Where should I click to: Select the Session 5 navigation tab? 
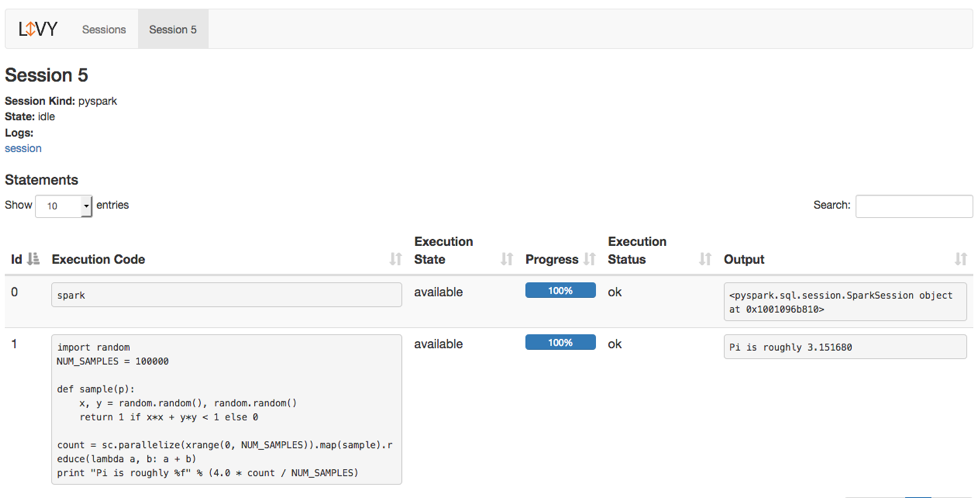coord(173,29)
